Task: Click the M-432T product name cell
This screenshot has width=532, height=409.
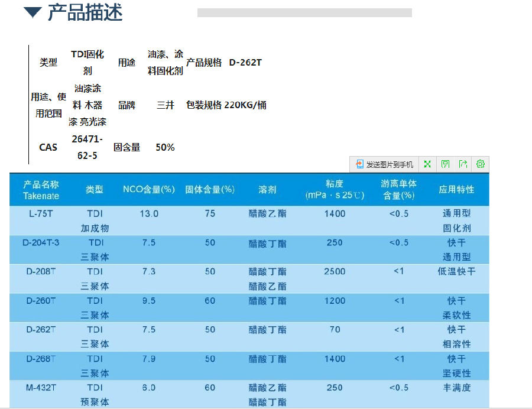Action: 41,388
